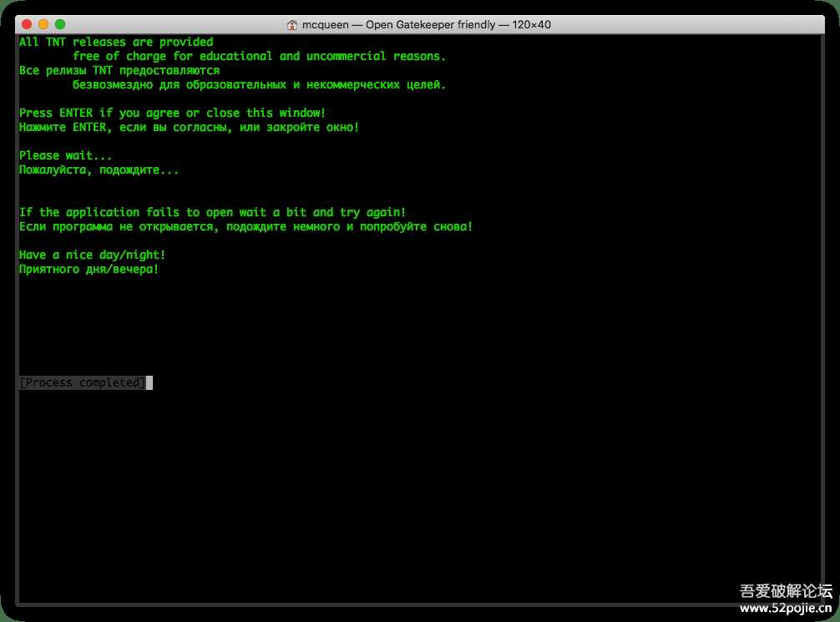Image resolution: width=840 pixels, height=622 pixels.
Task: Select the 'Press ENTER if you agree' line
Action: click(171, 113)
